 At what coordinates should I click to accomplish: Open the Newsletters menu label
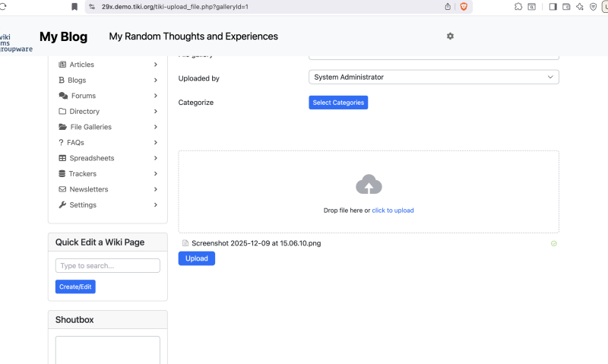pos(89,189)
